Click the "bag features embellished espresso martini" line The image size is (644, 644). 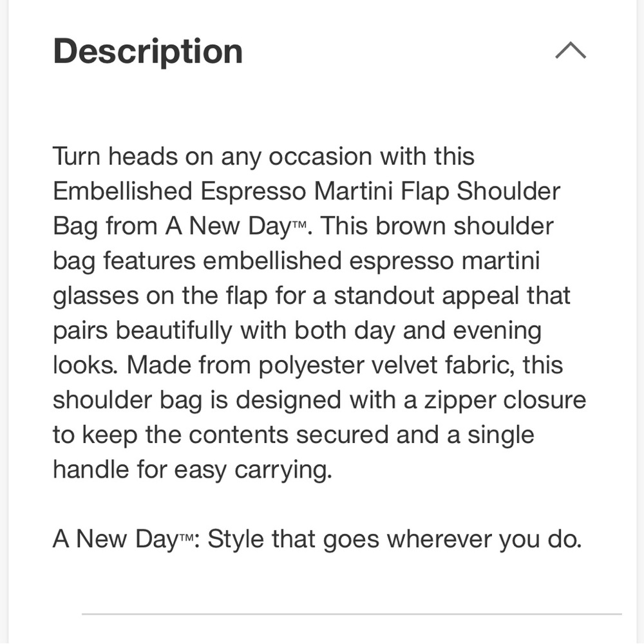click(x=296, y=261)
